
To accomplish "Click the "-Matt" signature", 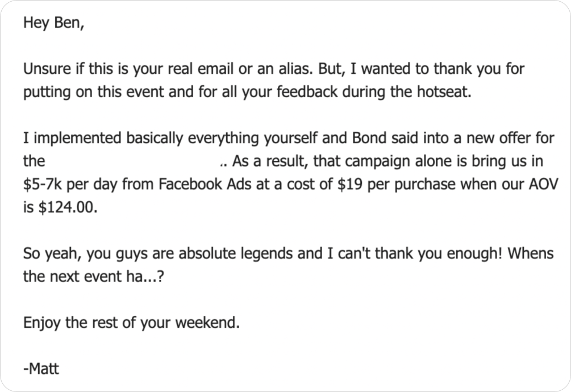I will (x=41, y=369).
